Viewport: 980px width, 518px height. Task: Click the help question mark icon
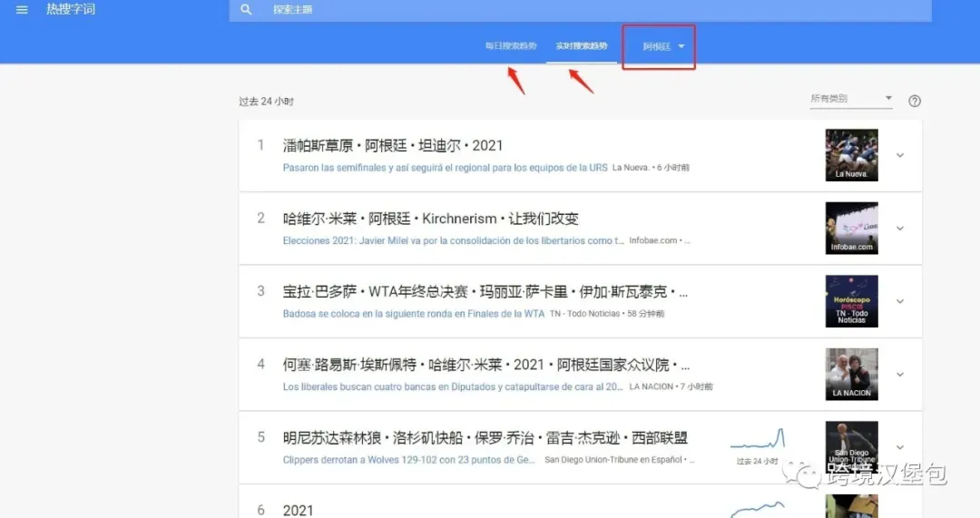(x=915, y=101)
